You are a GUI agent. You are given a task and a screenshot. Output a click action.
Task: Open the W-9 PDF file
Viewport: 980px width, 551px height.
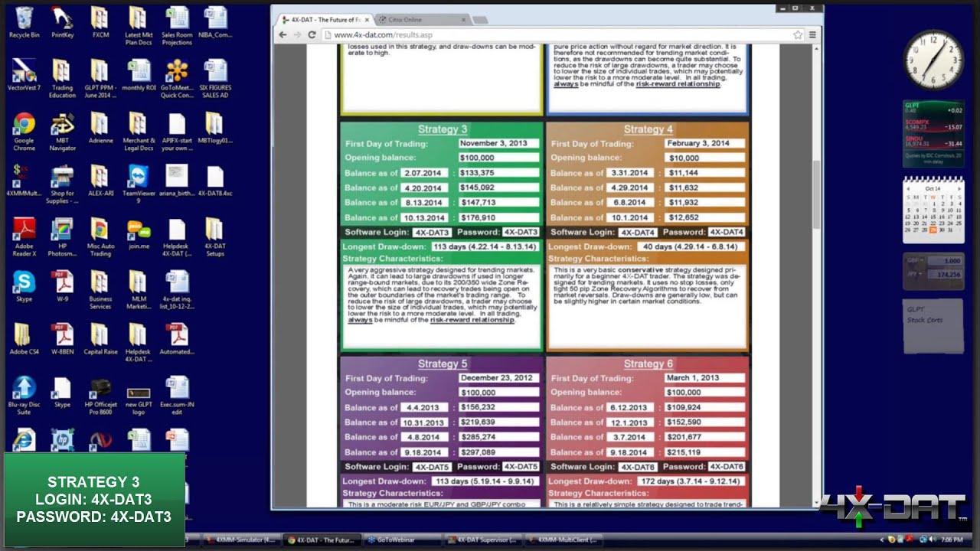[62, 285]
